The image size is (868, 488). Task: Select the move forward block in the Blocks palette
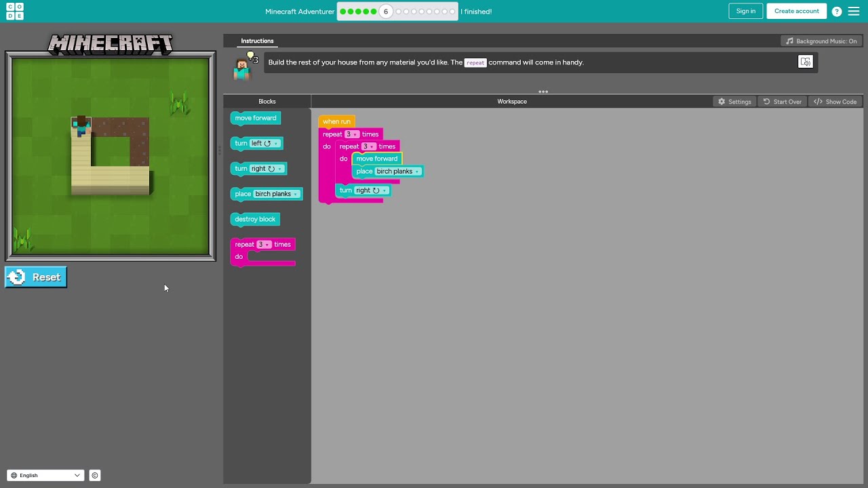[x=256, y=119]
